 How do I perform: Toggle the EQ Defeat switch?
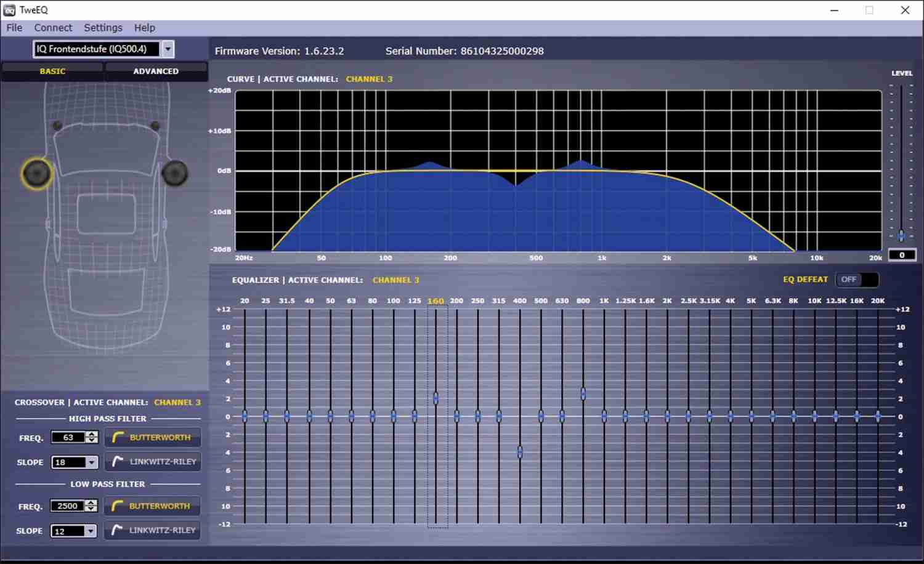click(857, 280)
